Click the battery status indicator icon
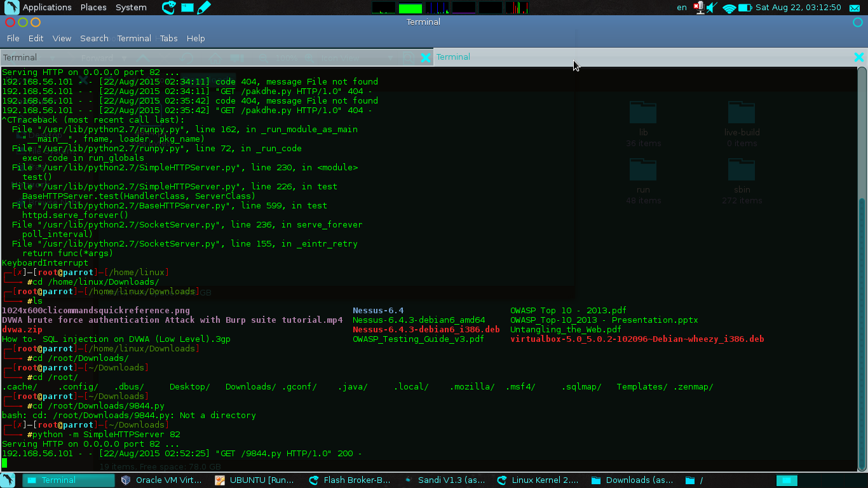This screenshot has height=488, width=868. [x=743, y=8]
